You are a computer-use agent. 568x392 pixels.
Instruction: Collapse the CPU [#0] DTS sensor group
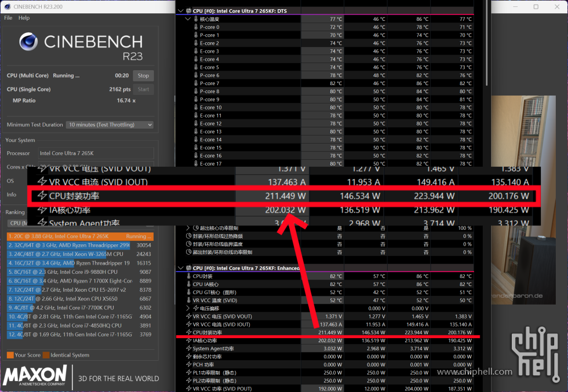click(x=180, y=11)
